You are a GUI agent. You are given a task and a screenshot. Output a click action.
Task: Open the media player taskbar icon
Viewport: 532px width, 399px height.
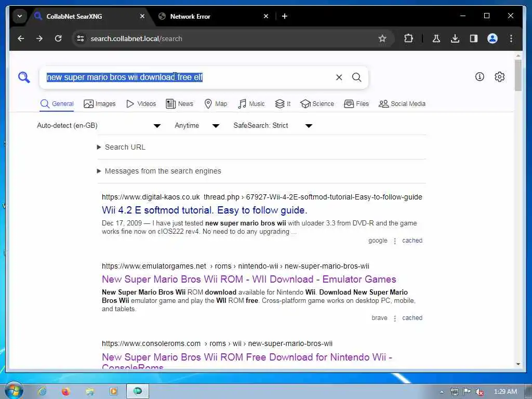pos(113,392)
